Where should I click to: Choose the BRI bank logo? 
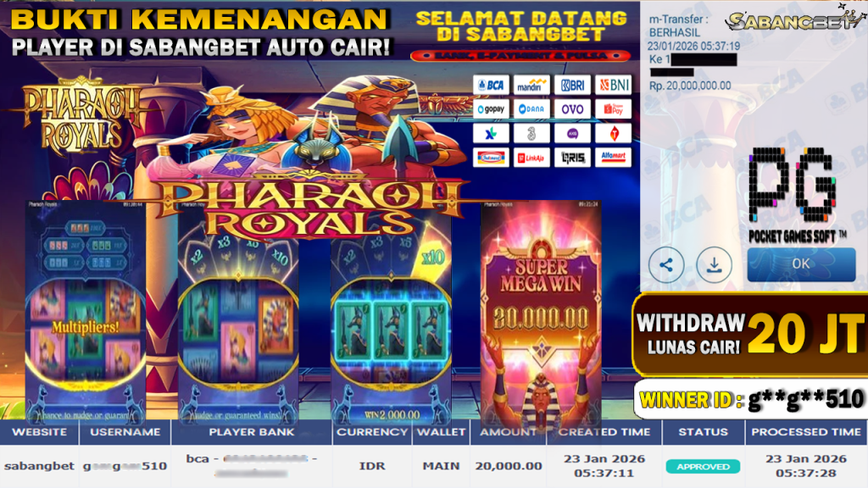[572, 86]
